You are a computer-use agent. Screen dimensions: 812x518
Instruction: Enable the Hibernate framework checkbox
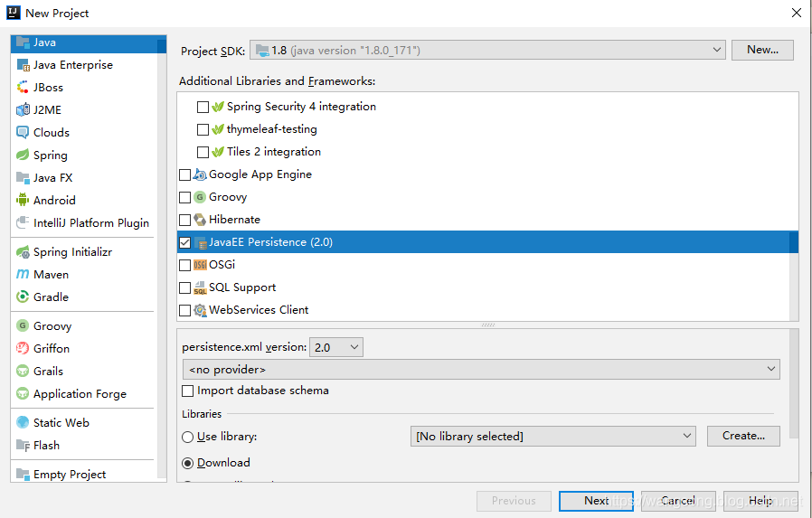185,220
